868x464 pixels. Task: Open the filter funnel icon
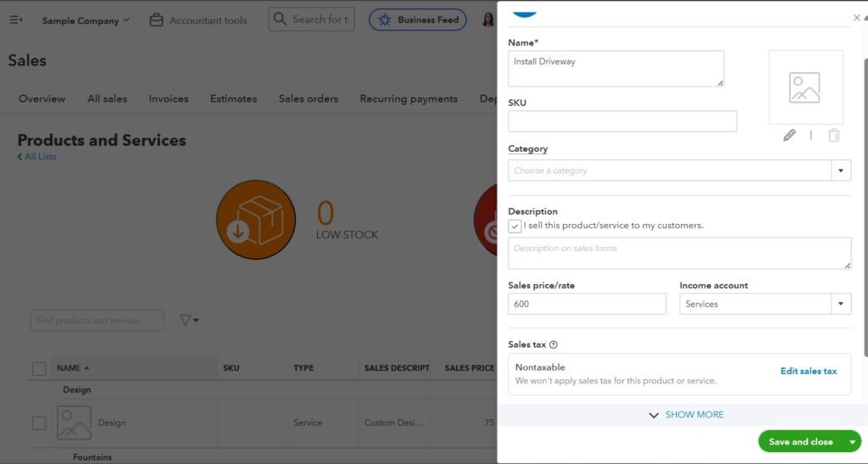pyautogui.click(x=186, y=321)
